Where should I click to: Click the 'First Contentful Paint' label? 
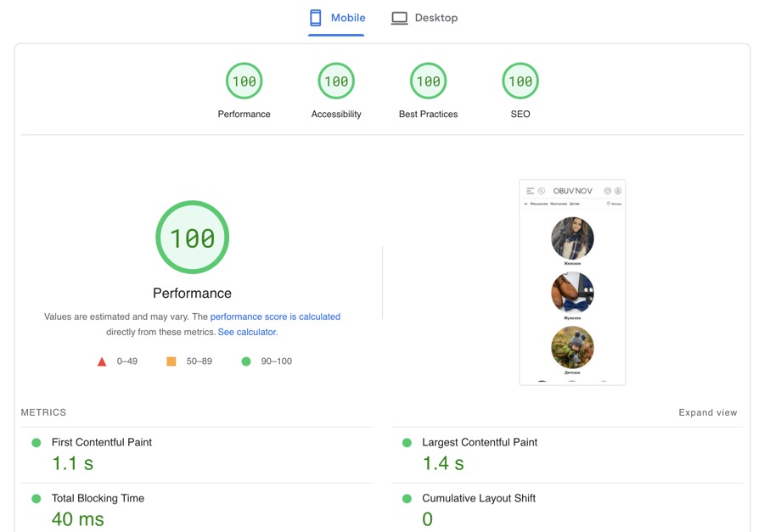(x=102, y=442)
